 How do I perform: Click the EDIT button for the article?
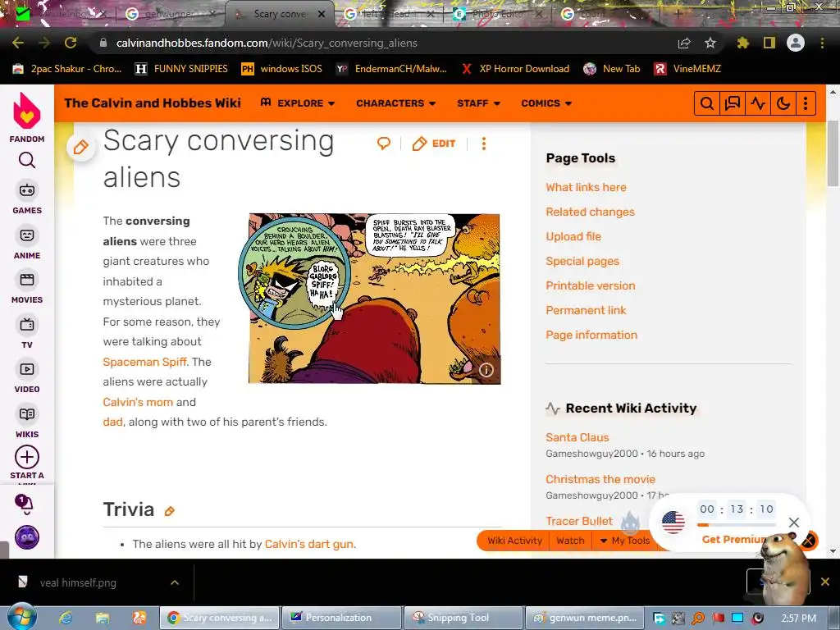pyautogui.click(x=434, y=144)
